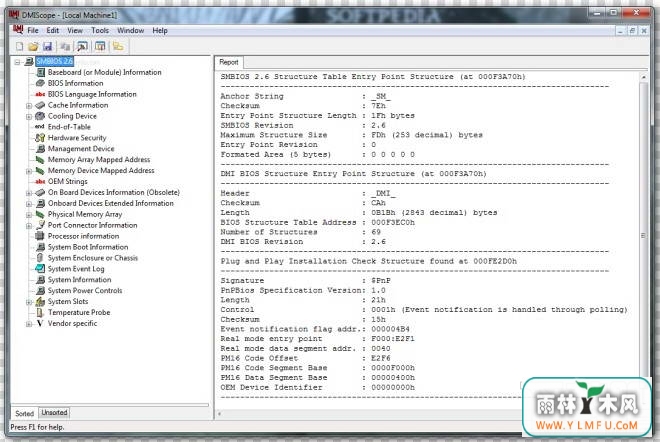Click the report horizontal scroll left arrow
The height and width of the screenshot is (442, 660).
(x=219, y=414)
